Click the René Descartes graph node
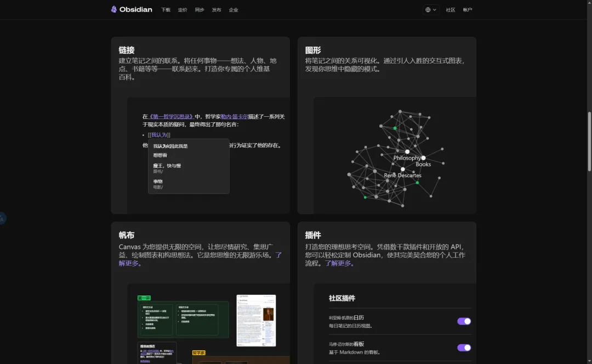The width and height of the screenshot is (592, 364). tap(403, 169)
